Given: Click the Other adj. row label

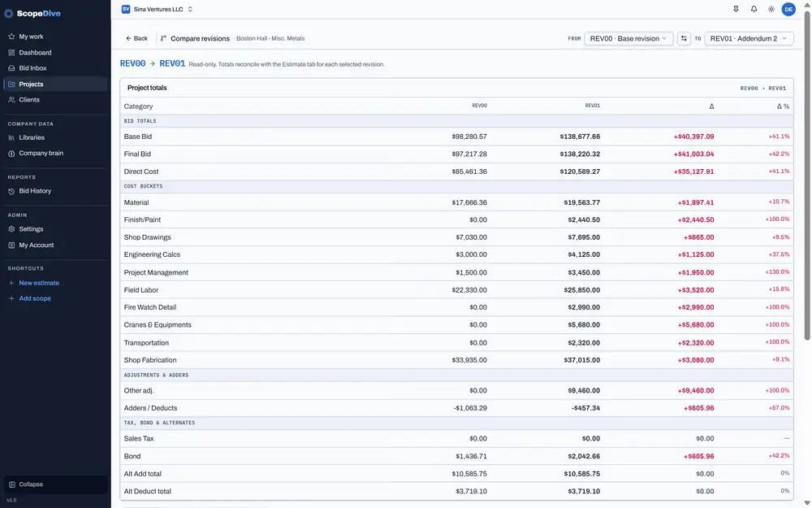Looking at the screenshot, I should click(x=139, y=391).
